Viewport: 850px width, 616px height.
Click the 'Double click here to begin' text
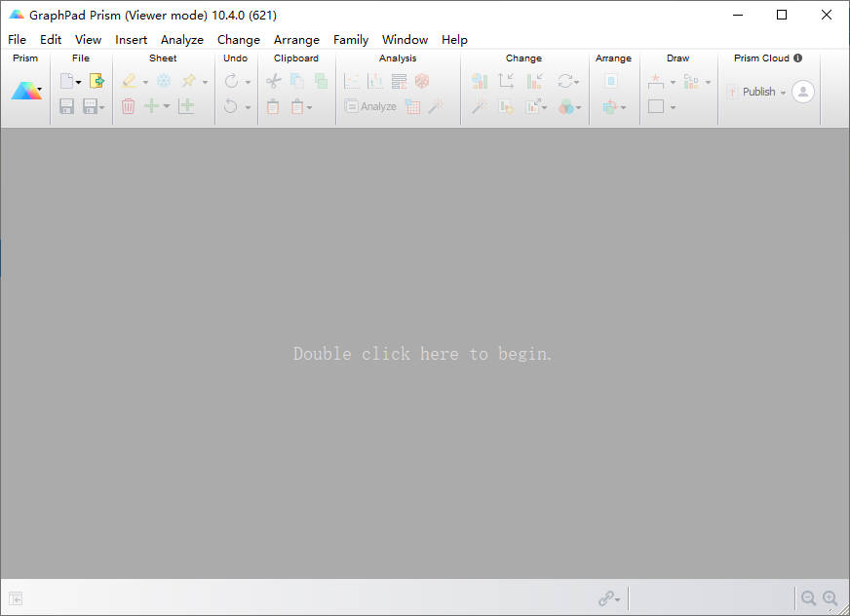click(422, 354)
